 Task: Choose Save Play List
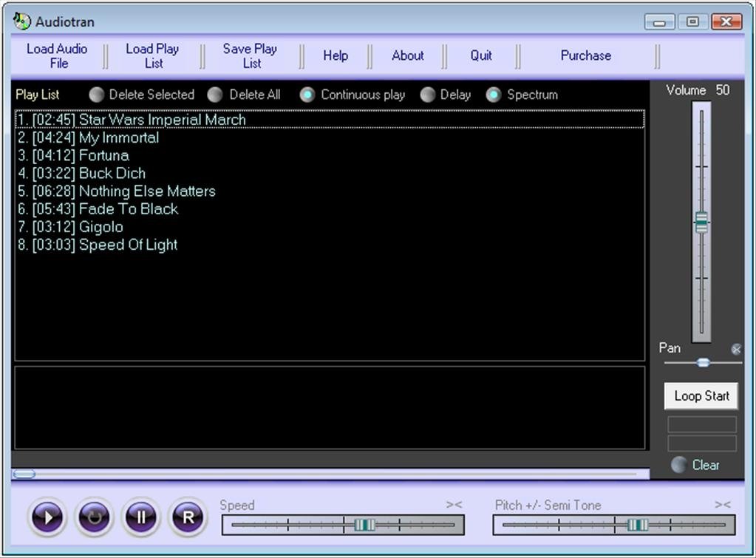pos(251,56)
